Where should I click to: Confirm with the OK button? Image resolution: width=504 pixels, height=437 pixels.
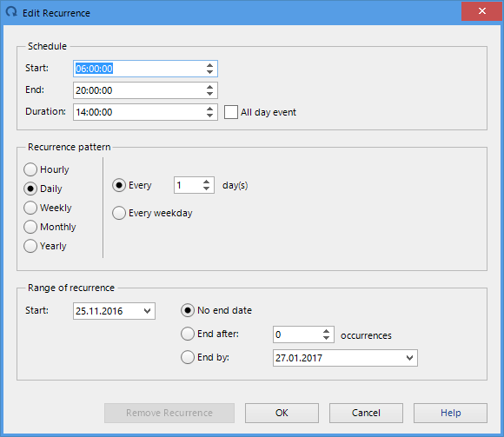[x=282, y=413]
